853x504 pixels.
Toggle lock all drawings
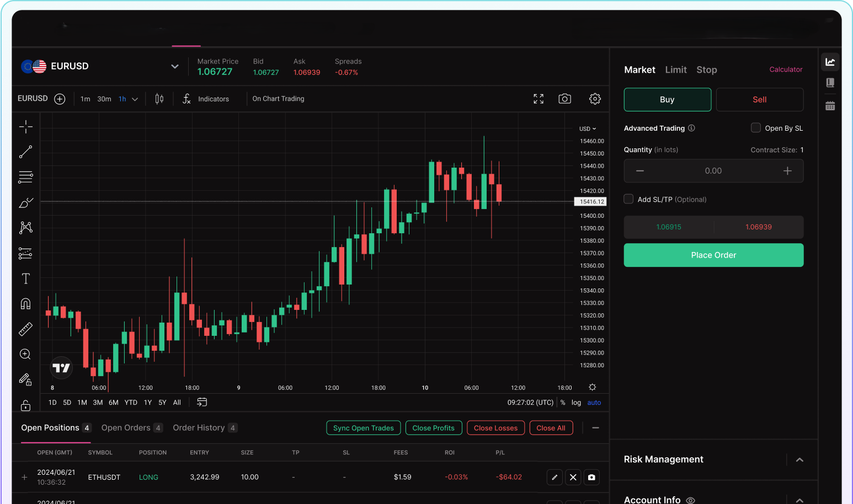coord(25,405)
